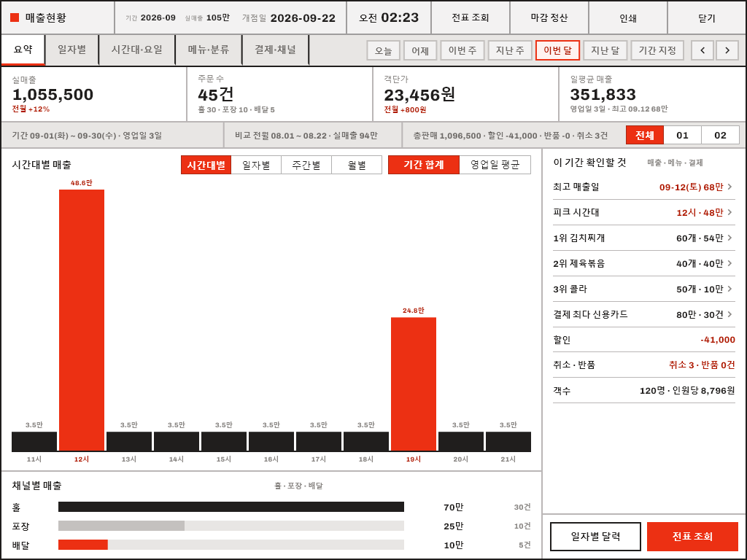Click the 포장 channel sales bar

231,526
